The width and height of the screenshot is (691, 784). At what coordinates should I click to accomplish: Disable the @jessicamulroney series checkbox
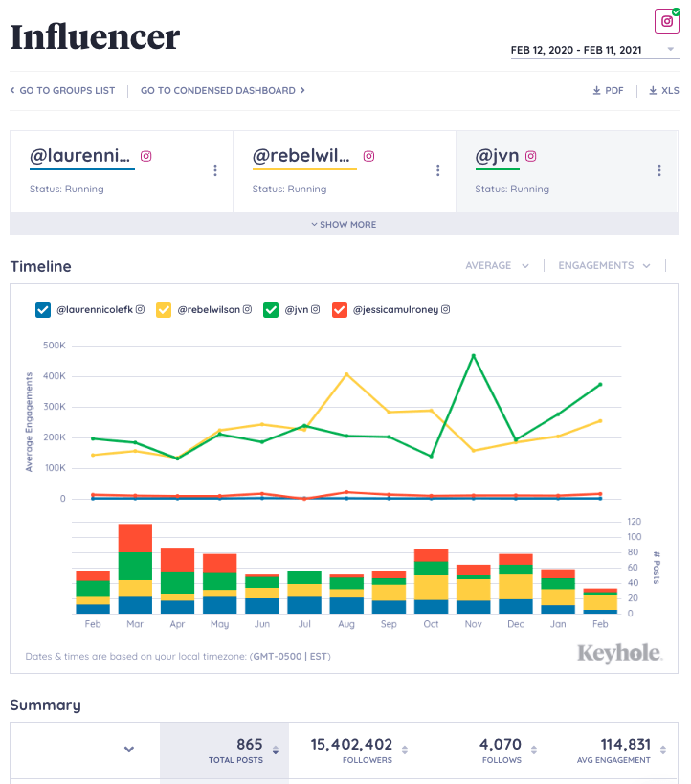[339, 310]
